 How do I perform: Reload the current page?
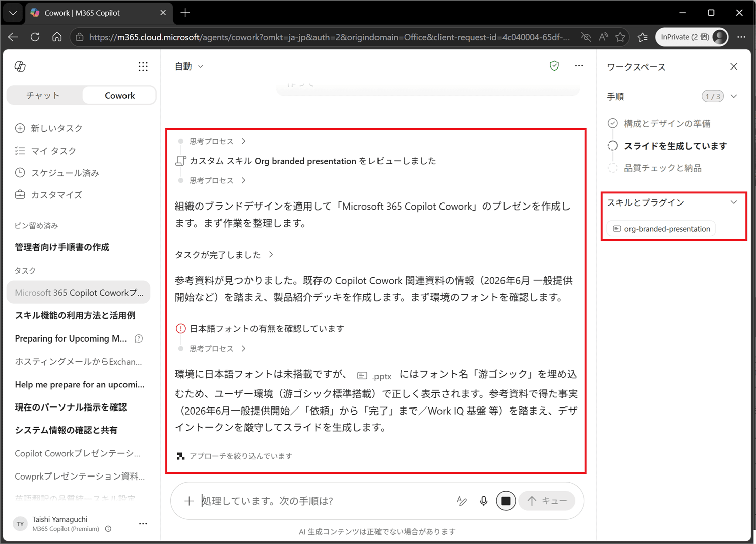tap(35, 37)
